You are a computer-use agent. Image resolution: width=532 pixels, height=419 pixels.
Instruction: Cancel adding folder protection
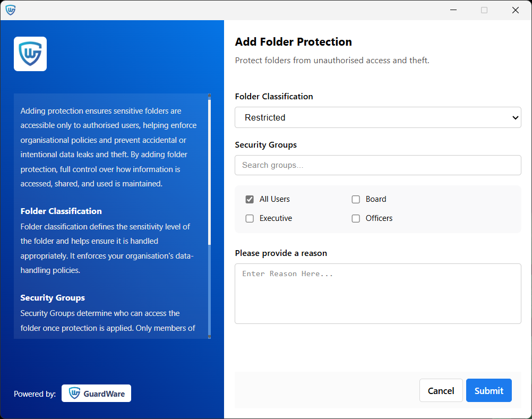(x=441, y=390)
